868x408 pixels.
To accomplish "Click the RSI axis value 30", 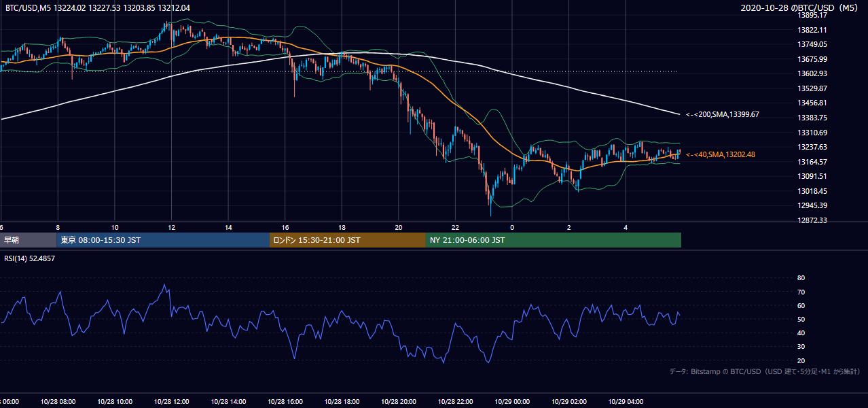I will (x=801, y=347).
